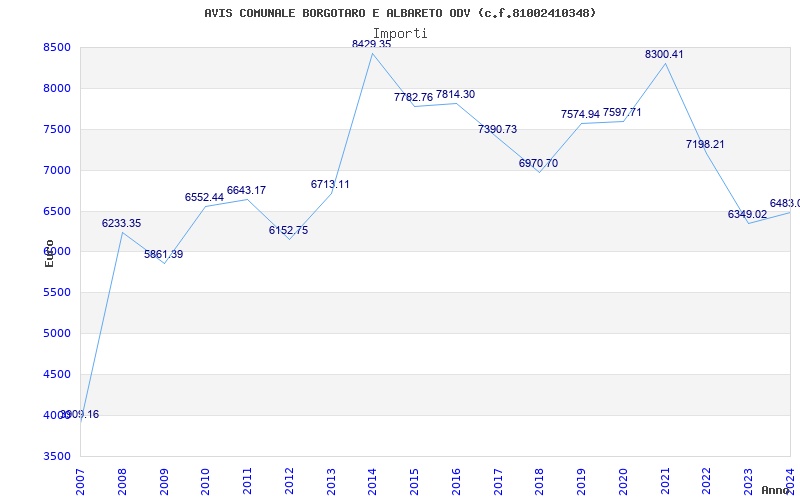Screen dimensions: 800x500
Task: Click the chart title AVIS COMUNALE BORGOTARO E ALBARETO ODV
Action: 400,13
